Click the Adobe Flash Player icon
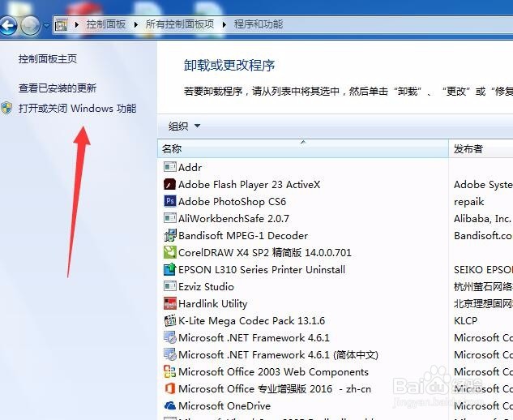This screenshot has width=513, height=420. pos(170,184)
